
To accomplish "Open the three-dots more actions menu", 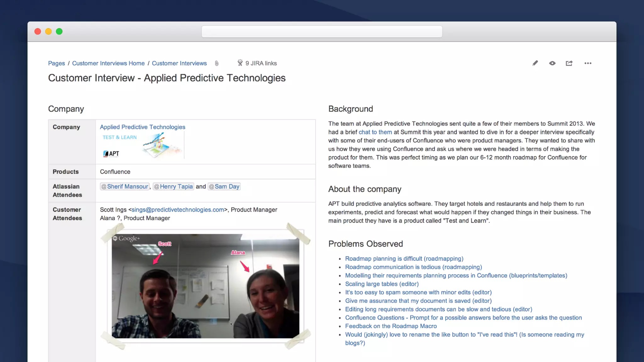I will (588, 63).
